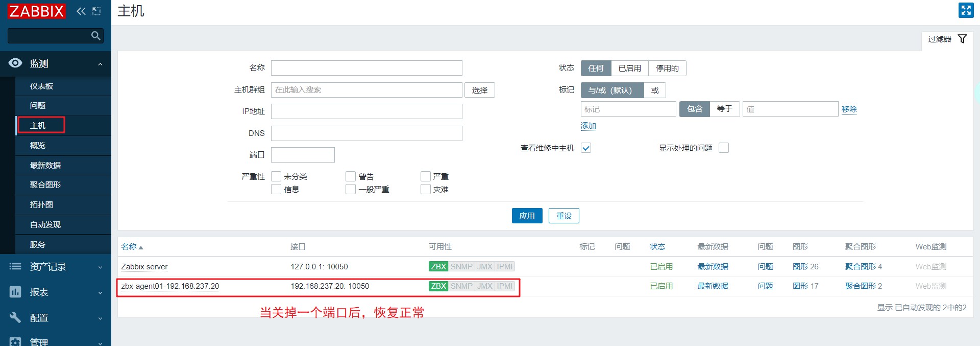Image resolution: width=980 pixels, height=346 pixels.
Task: Select 与/或 (默认) tag mode
Action: pyautogui.click(x=612, y=90)
